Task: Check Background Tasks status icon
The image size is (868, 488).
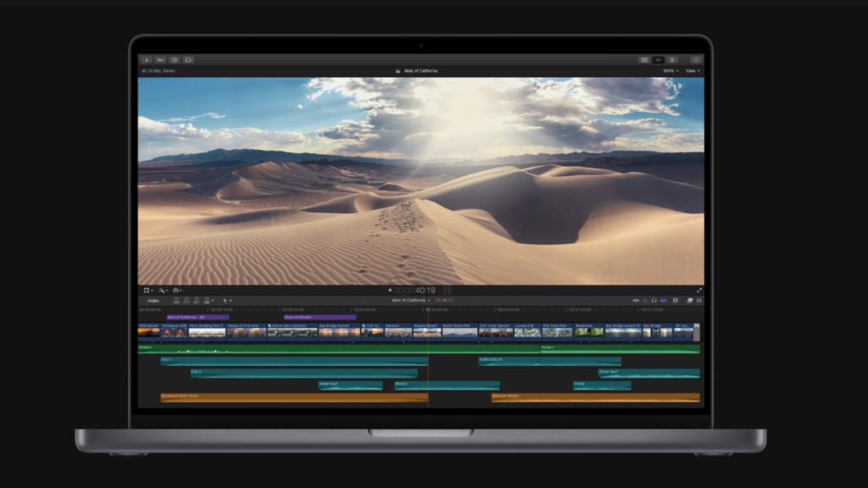Action: pos(175,60)
